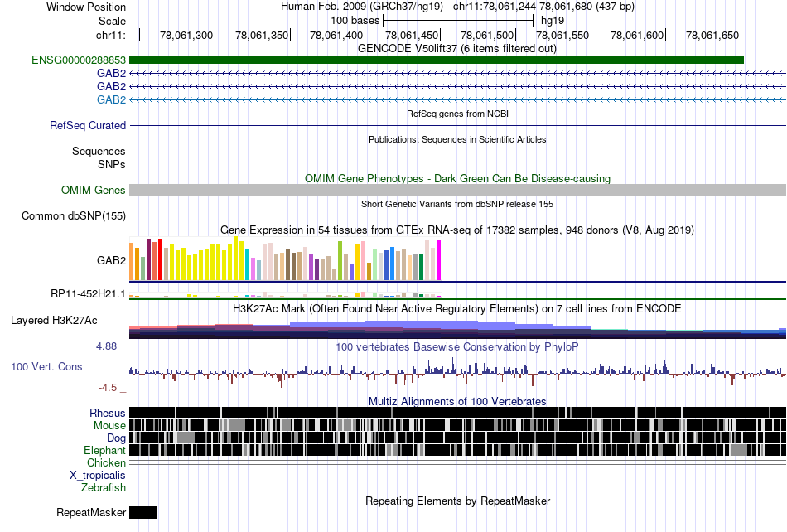Click the X_tropicalis species label

point(98,476)
